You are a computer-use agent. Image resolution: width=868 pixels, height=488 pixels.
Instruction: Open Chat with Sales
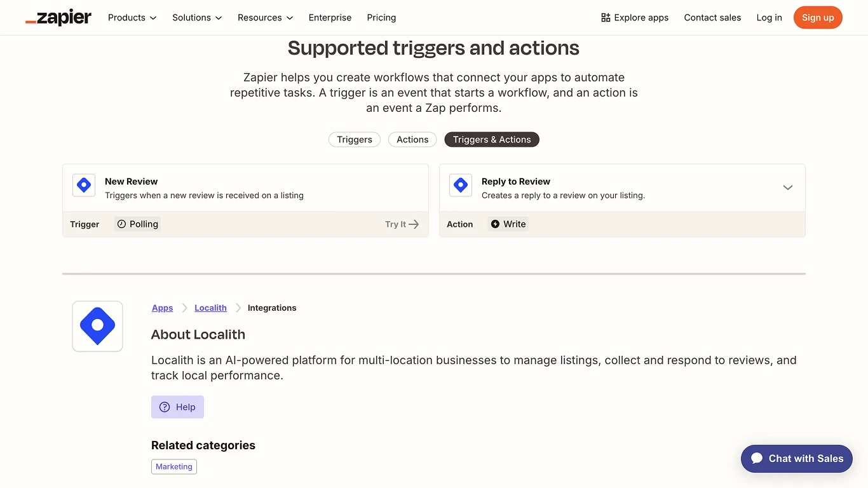click(797, 459)
